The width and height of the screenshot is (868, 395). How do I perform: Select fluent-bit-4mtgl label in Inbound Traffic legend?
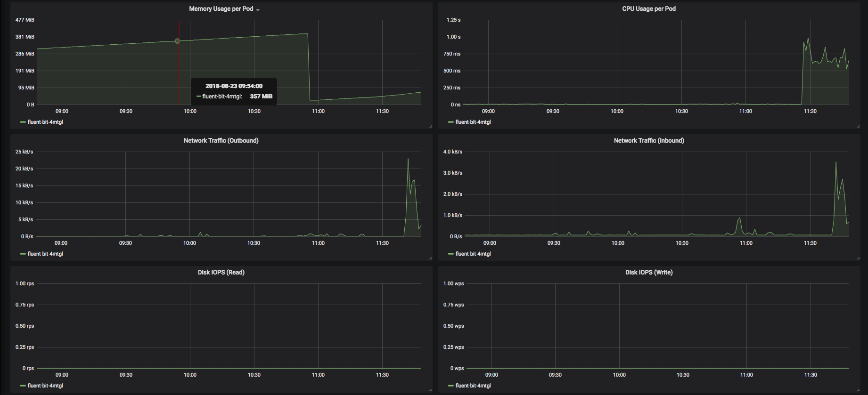click(x=473, y=254)
